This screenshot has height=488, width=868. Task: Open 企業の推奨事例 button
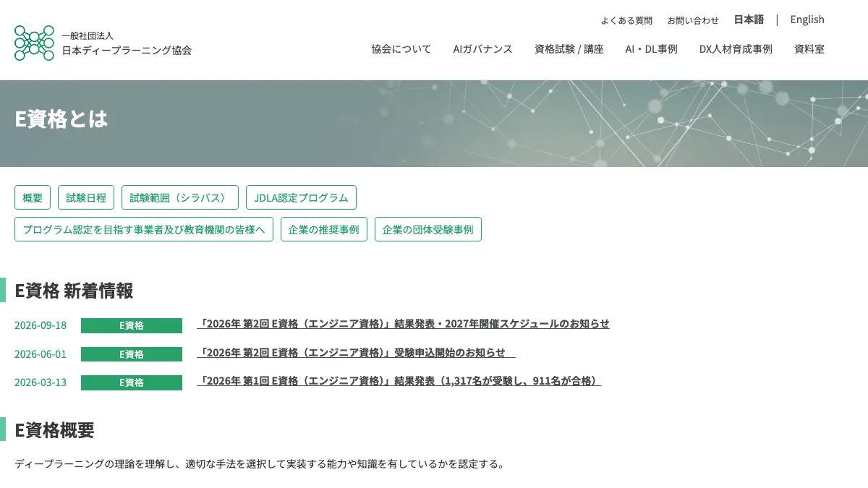pyautogui.click(x=324, y=229)
